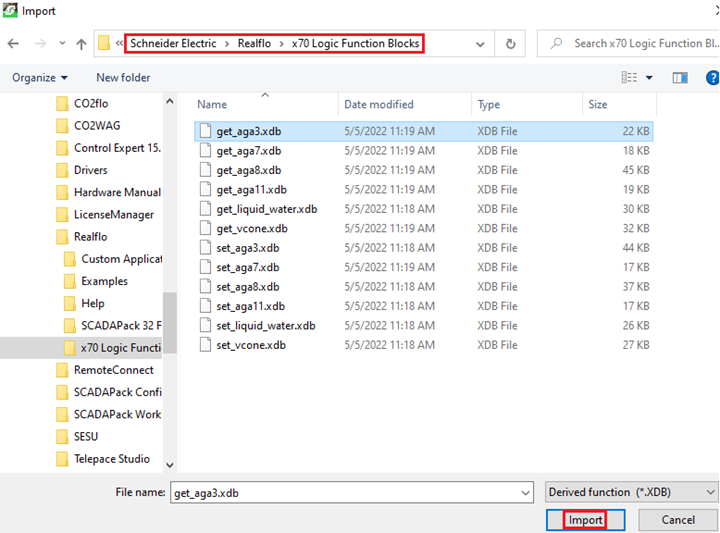Select the get_vcone.xdb file
Viewport: 720px width, 533px height.
[423, 228]
